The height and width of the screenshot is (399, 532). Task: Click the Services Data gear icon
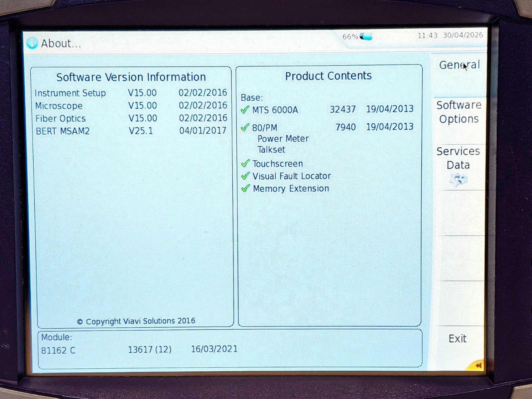coord(458,180)
